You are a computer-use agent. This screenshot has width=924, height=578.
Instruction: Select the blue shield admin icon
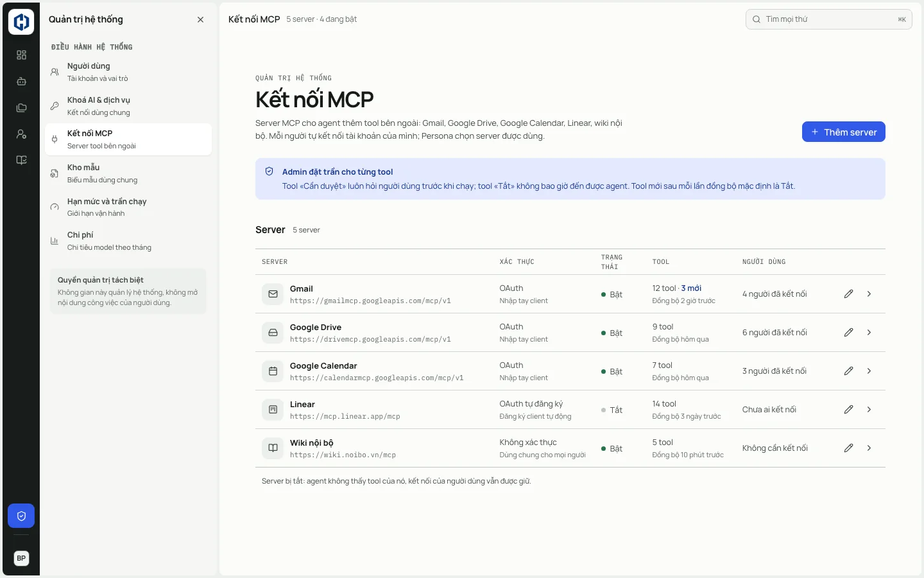21,516
